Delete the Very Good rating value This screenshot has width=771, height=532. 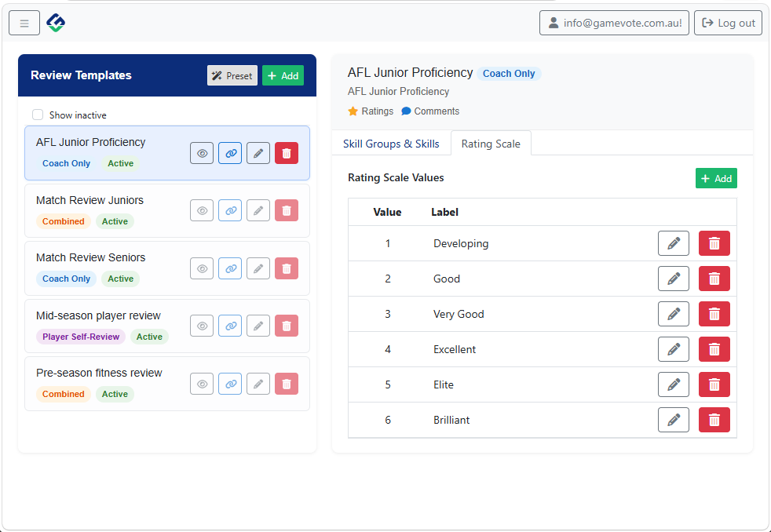click(714, 314)
